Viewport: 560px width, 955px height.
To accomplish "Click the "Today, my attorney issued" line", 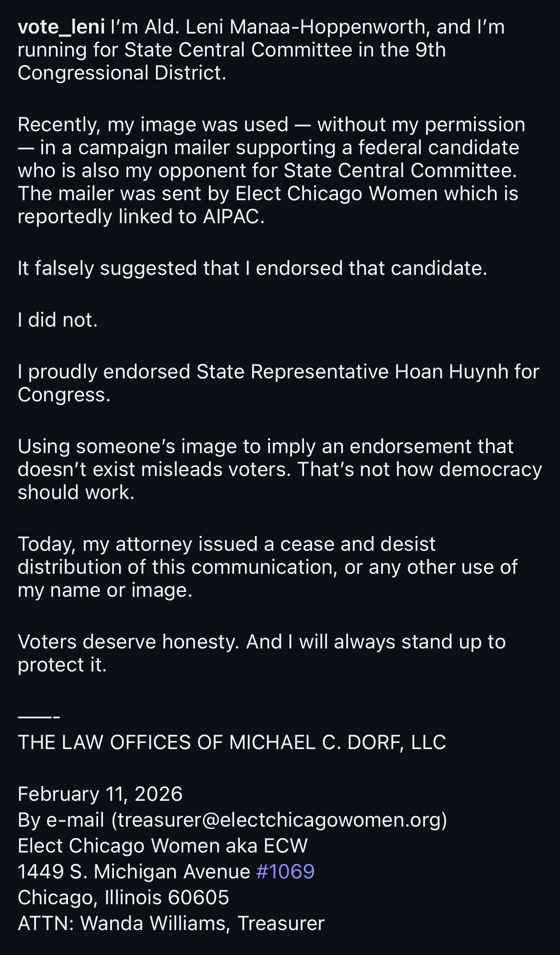I will [x=226, y=544].
